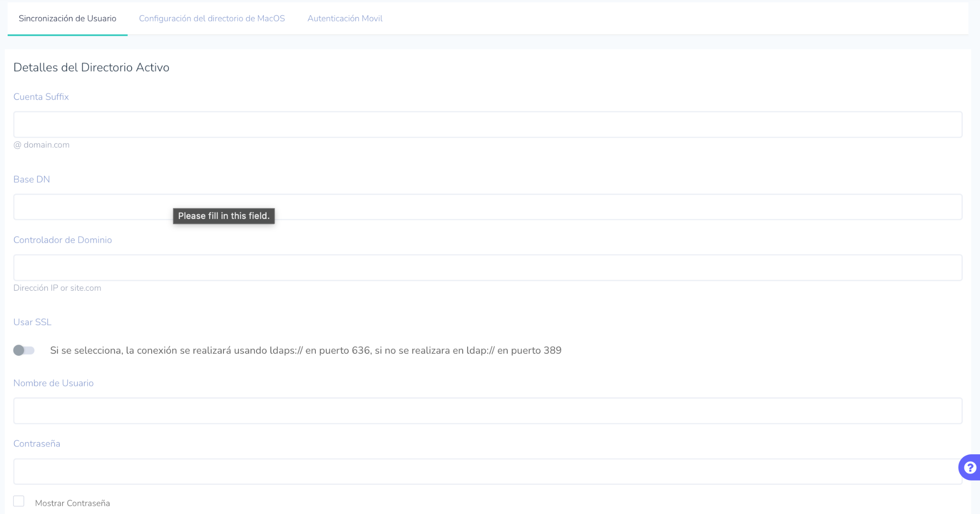The image size is (980, 514).
Task: Click the Cuenta Suffix label
Action: [x=41, y=97]
